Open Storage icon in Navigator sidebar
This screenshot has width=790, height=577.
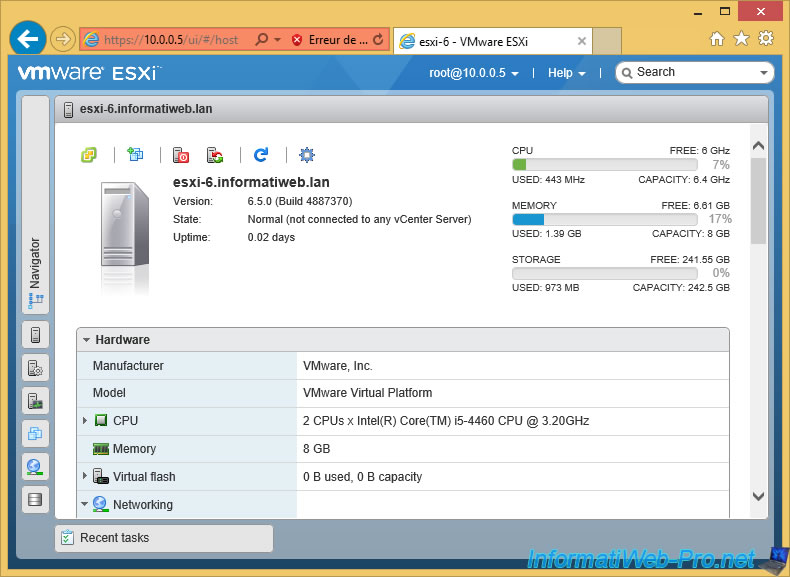(35, 499)
